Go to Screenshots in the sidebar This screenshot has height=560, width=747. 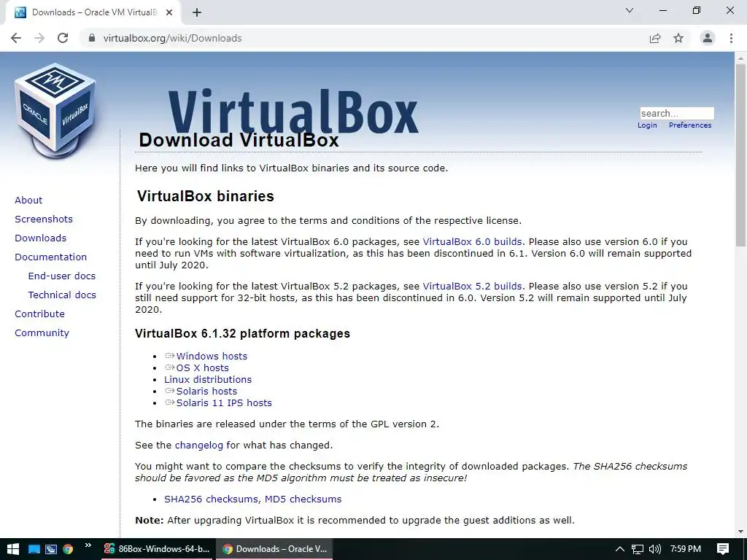coord(44,219)
